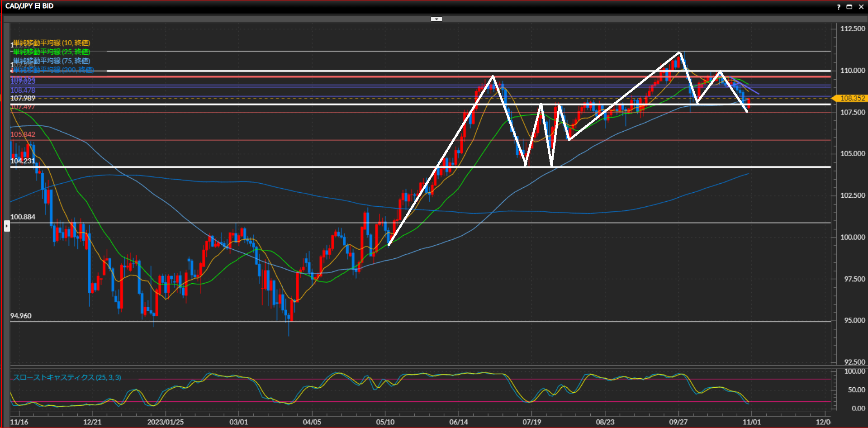868x428 pixels.
Task: Click the 11/01 date on time axis
Action: tap(751, 422)
